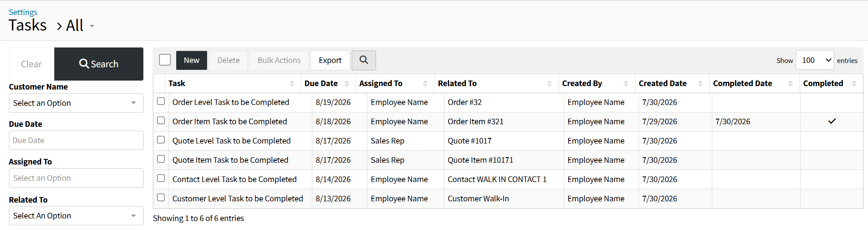Toggle the select-all checkbox in toolbar

tap(165, 60)
